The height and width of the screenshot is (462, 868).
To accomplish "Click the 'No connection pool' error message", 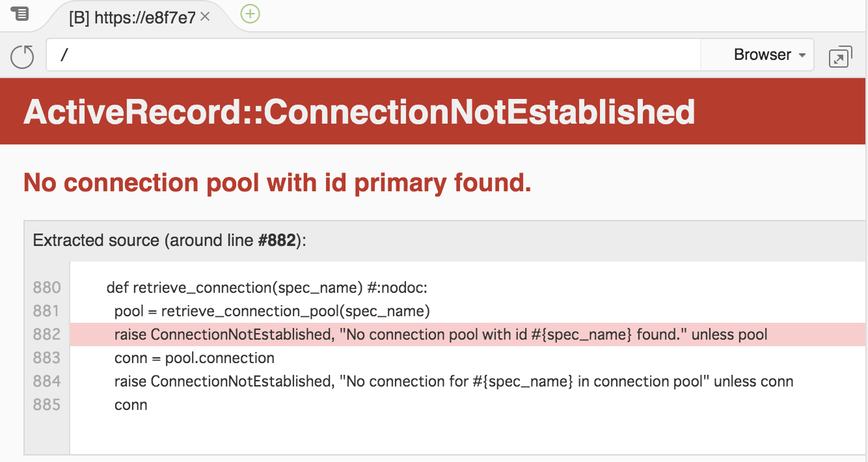I will [277, 183].
